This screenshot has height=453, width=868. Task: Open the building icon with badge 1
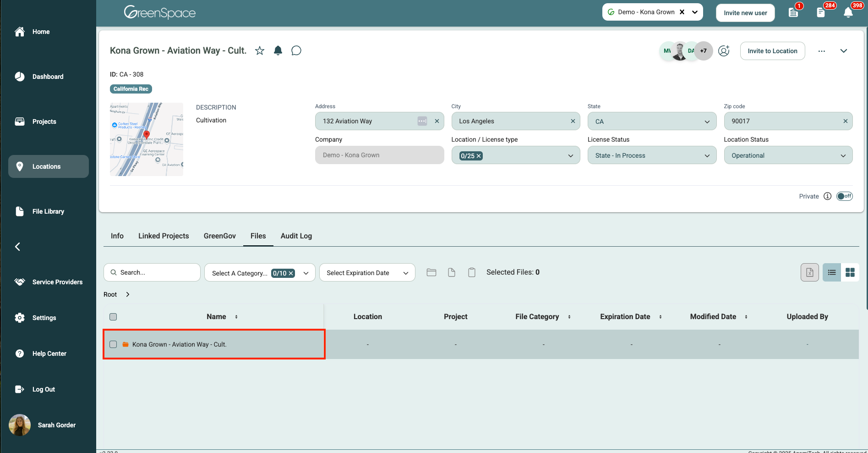[x=793, y=12]
